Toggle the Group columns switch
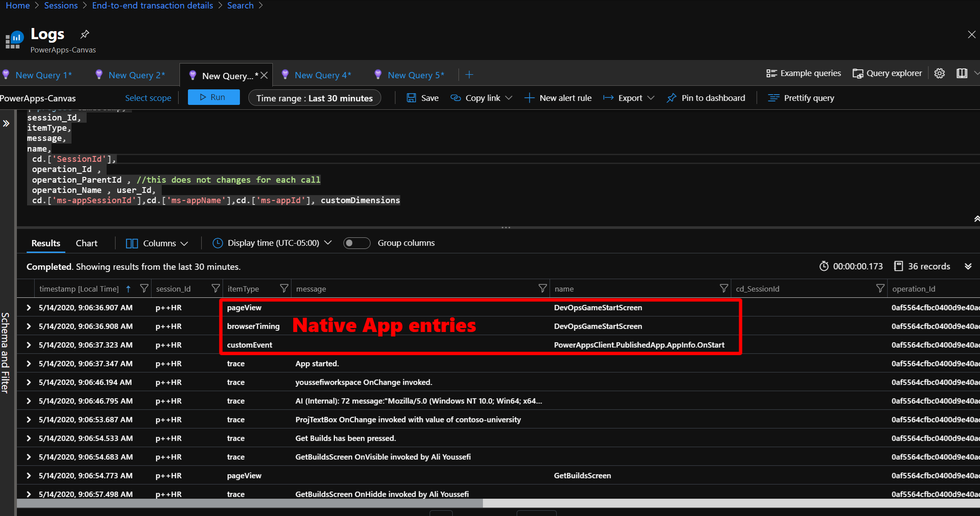 pos(356,243)
